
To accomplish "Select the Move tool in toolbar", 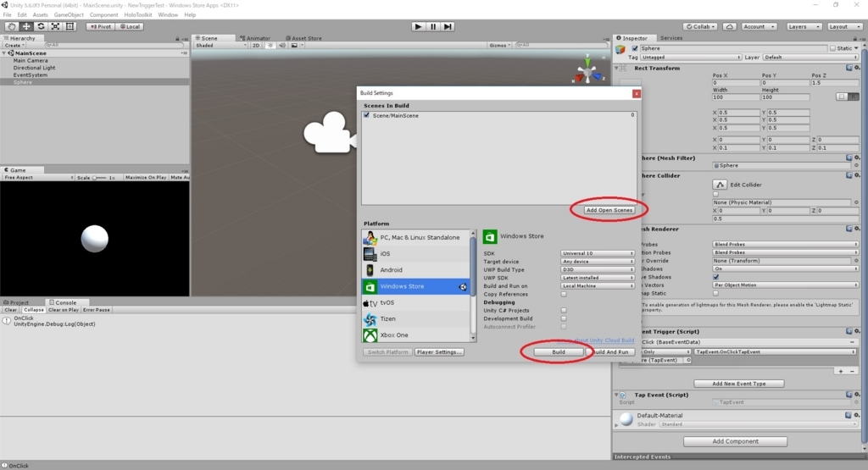I will click(26, 26).
